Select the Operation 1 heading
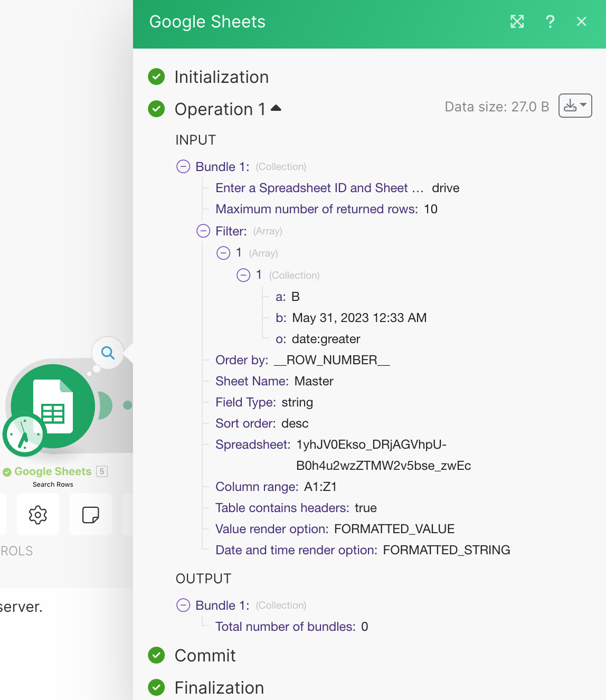The image size is (606, 700). pyautogui.click(x=220, y=109)
